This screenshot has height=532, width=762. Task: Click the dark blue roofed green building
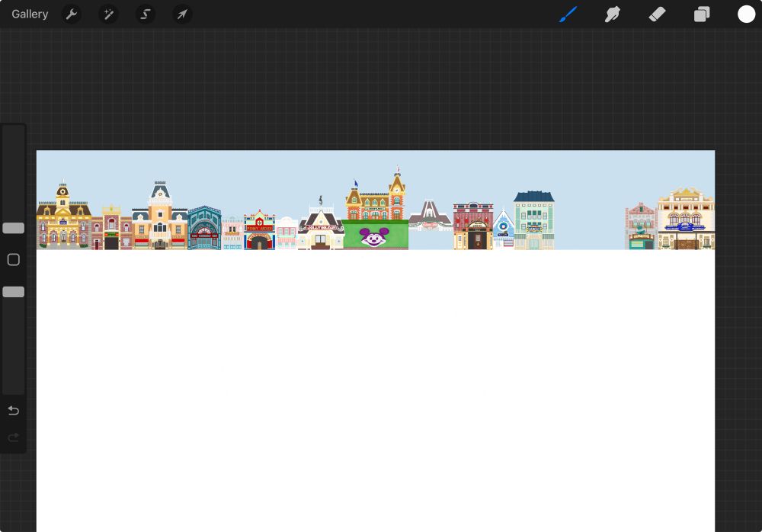(x=534, y=220)
